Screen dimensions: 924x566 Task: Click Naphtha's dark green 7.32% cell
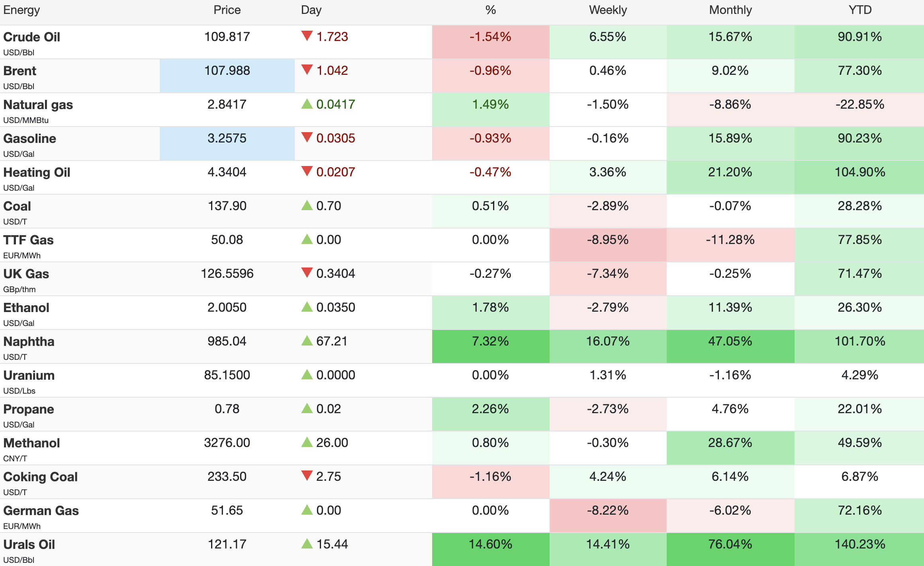click(x=490, y=342)
